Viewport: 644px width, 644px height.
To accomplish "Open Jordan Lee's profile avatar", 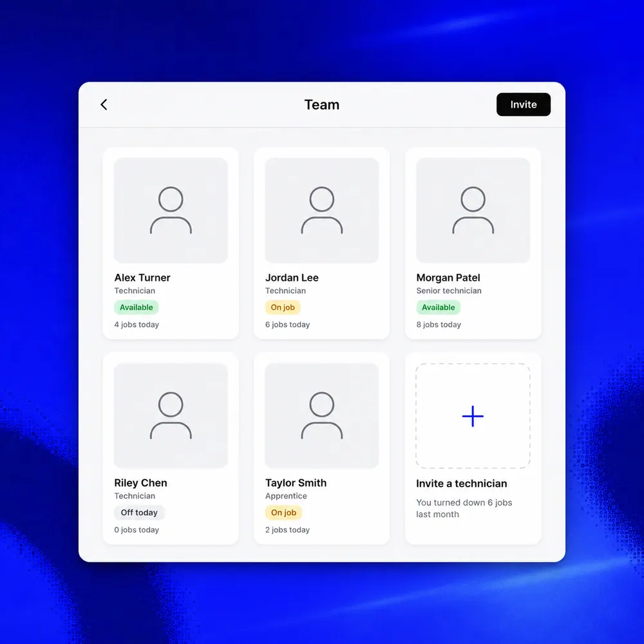I will coord(322,211).
